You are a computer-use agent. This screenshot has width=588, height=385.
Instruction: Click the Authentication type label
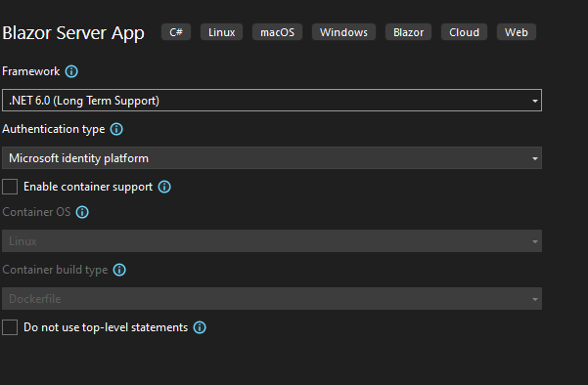coord(54,129)
